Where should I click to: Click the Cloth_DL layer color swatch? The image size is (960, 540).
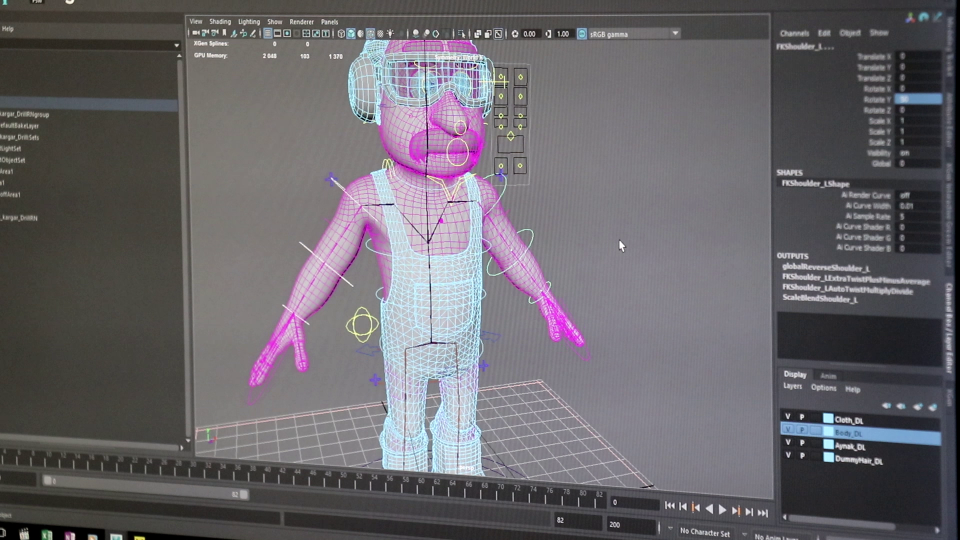[x=828, y=418]
